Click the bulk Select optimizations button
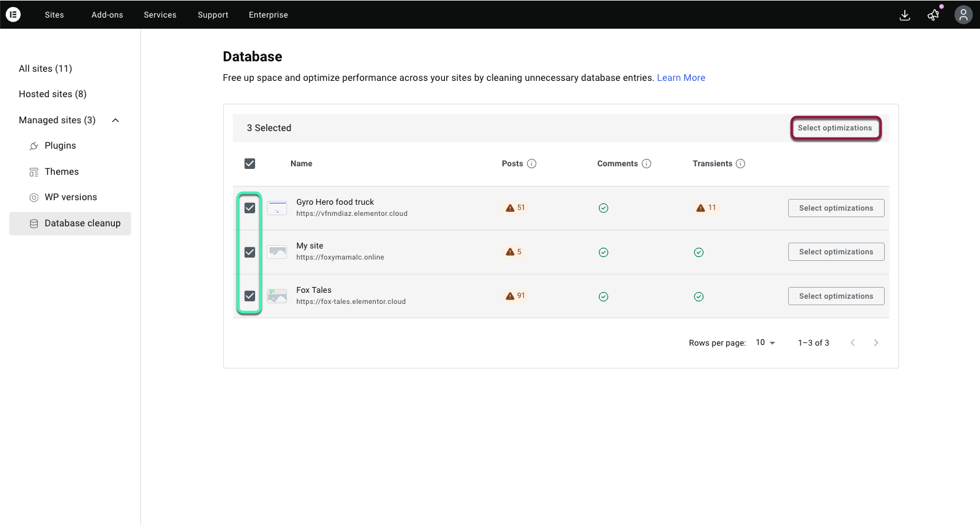 coord(835,128)
